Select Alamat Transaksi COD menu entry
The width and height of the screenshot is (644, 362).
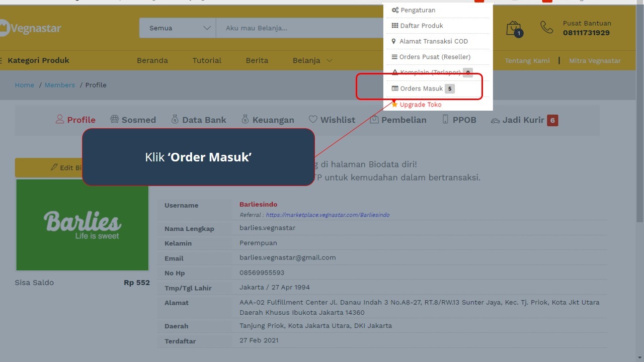[x=433, y=41]
